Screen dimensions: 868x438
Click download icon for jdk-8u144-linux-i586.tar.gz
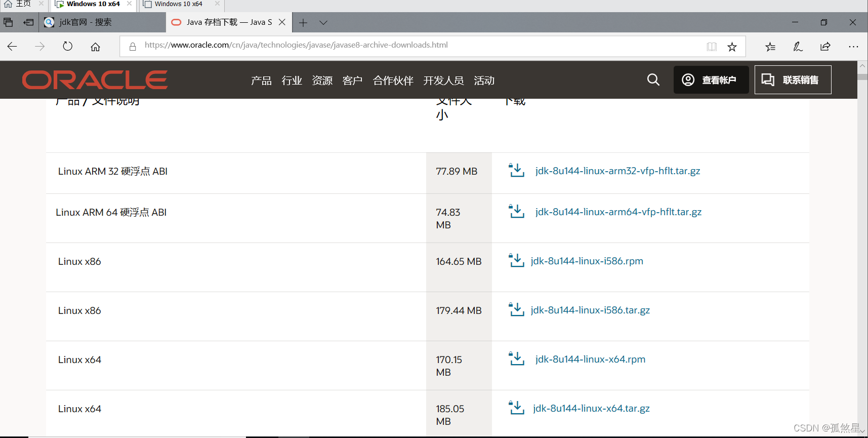point(516,309)
